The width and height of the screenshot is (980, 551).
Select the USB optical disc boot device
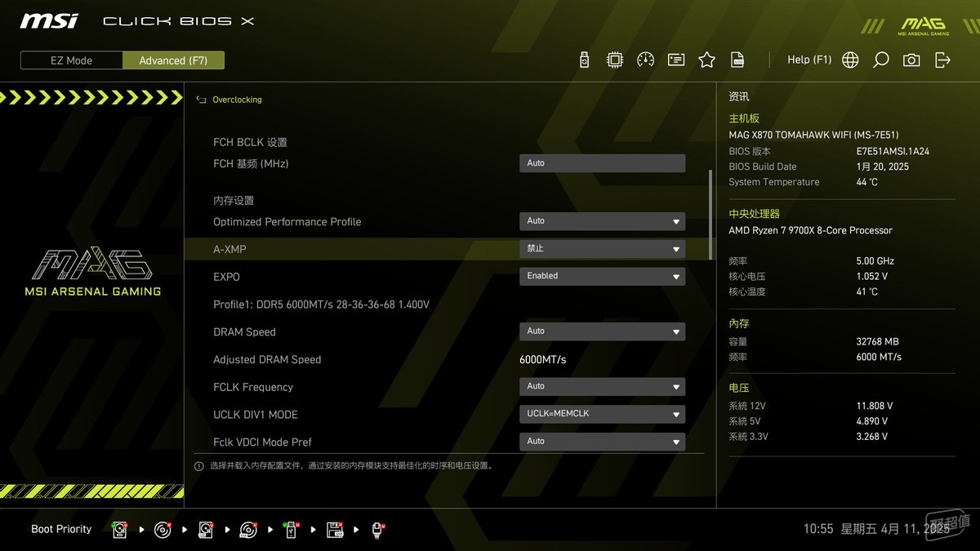click(x=249, y=530)
